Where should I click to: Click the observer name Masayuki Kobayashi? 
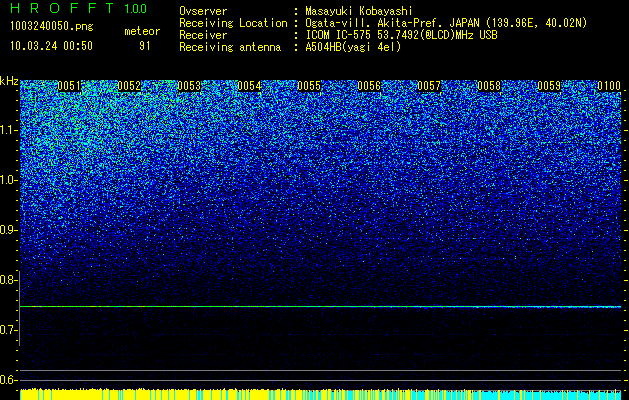[x=359, y=11]
